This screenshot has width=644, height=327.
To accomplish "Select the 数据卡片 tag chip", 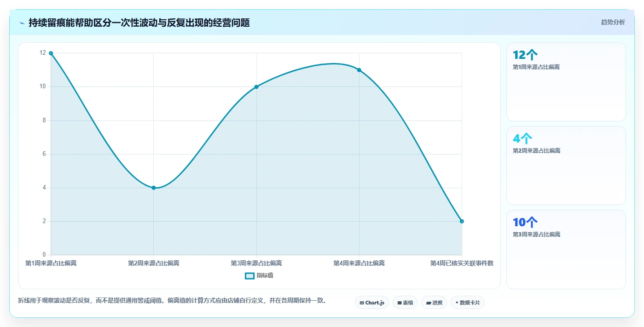I will tap(468, 303).
